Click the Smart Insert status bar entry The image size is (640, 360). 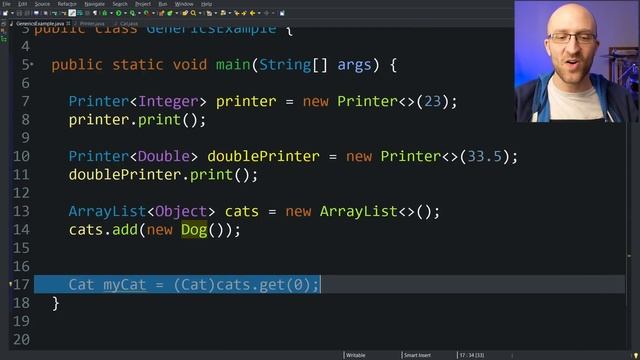417,356
